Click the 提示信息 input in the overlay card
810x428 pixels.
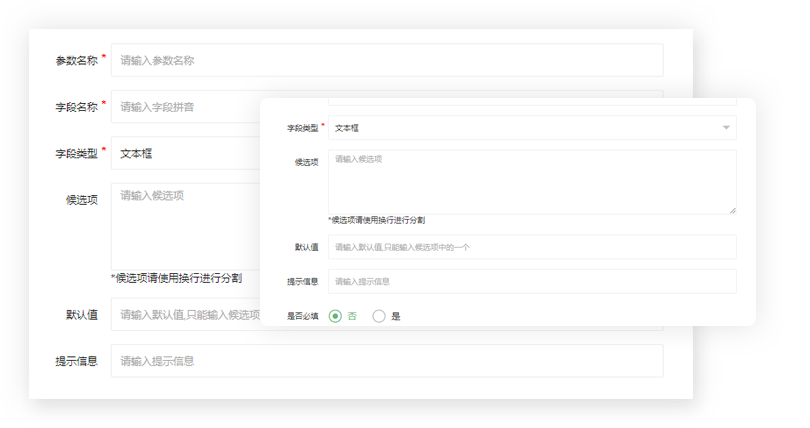click(x=532, y=281)
